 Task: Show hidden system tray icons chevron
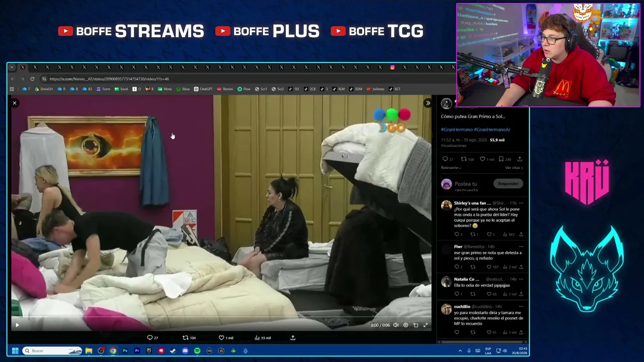click(x=460, y=351)
